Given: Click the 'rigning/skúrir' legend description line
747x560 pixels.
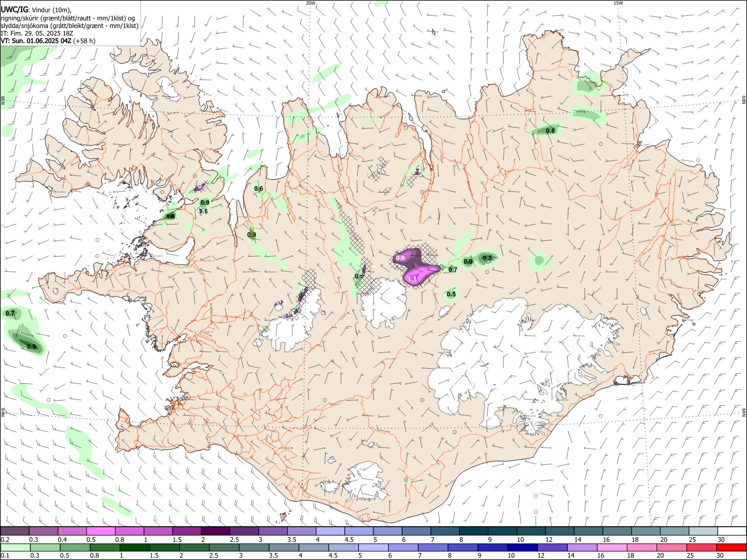Looking at the screenshot, I should (x=68, y=17).
